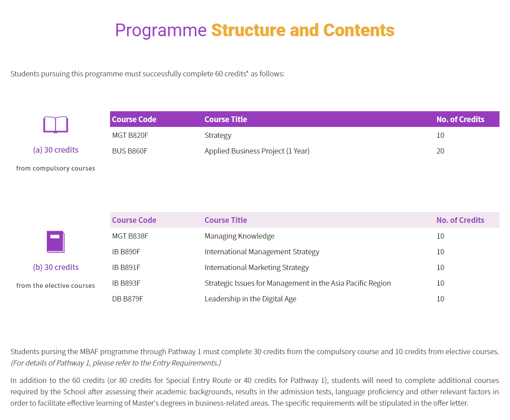Click the "(b) 30 credits" label
Image resolution: width=510 pixels, height=420 pixels.
55,267
